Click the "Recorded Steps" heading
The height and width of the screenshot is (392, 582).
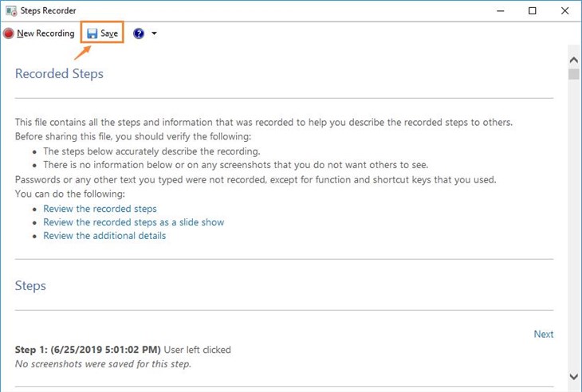[x=59, y=74]
